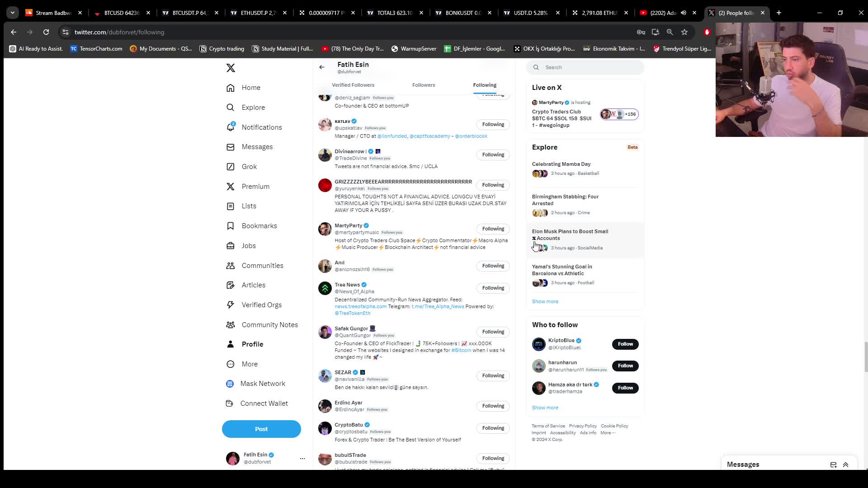Open Crypto trading bookmark
This screenshot has height=488, width=868.
222,49
